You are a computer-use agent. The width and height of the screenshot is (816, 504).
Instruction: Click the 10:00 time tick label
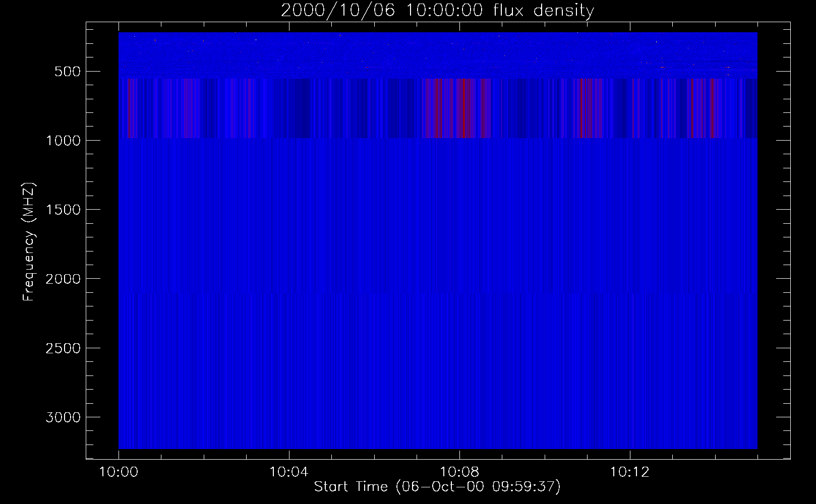119,472
